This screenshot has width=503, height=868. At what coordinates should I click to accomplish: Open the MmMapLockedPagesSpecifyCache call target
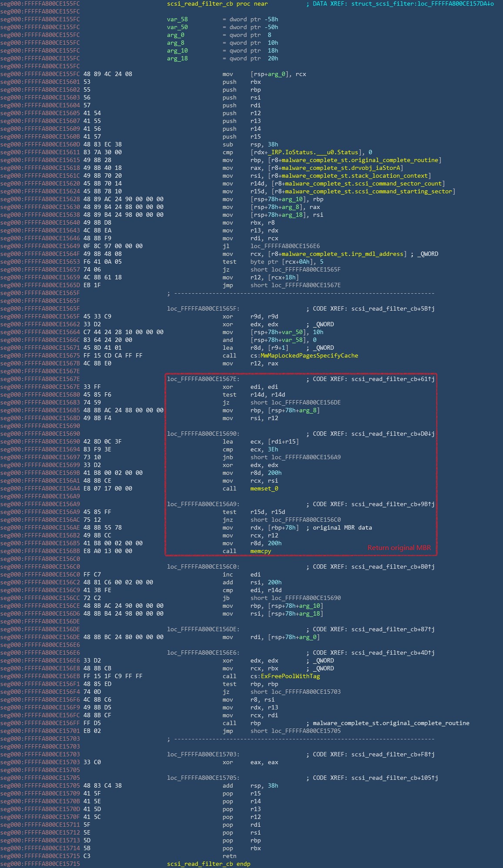[x=309, y=355]
